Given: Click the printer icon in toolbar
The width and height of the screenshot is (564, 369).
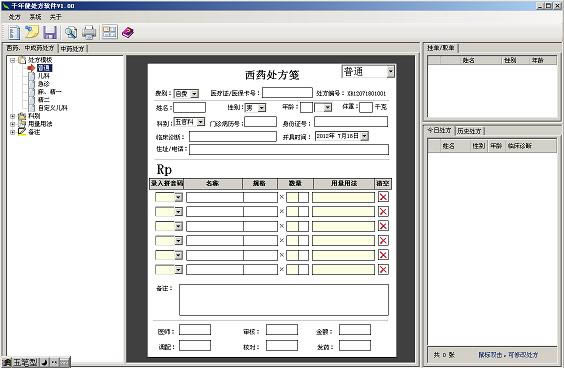Looking at the screenshot, I should pos(89,33).
